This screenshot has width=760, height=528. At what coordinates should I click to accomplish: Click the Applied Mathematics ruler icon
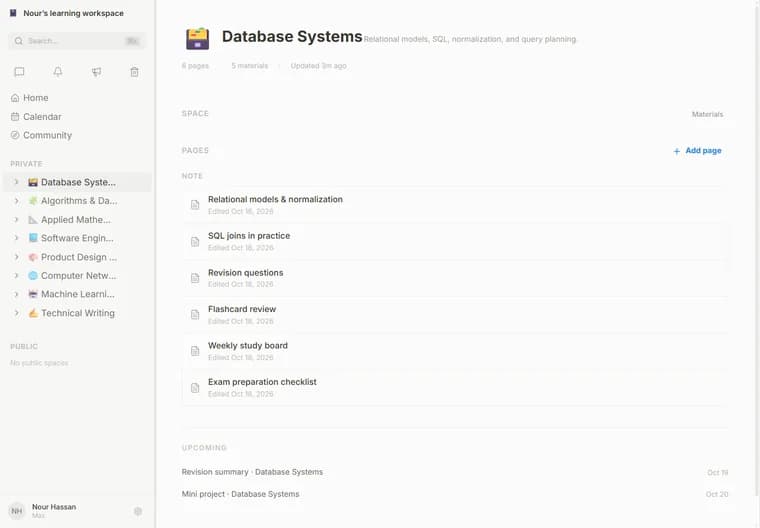(32, 220)
